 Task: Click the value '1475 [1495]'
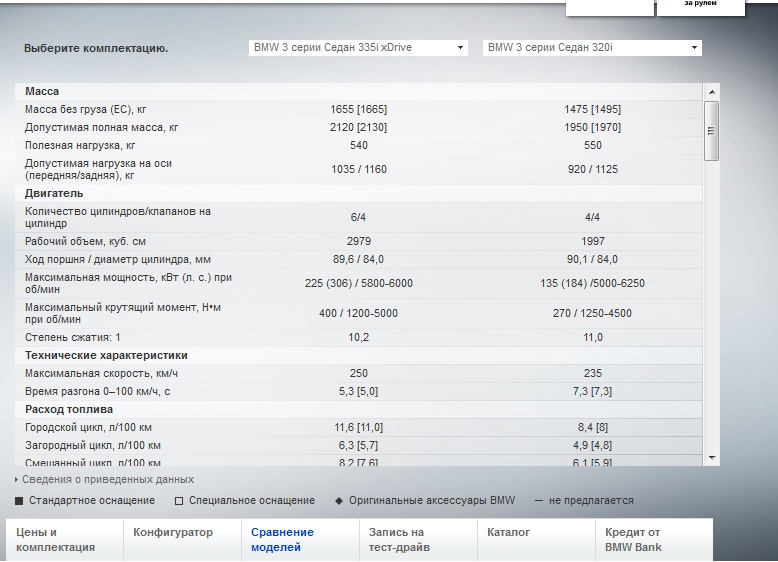point(592,109)
